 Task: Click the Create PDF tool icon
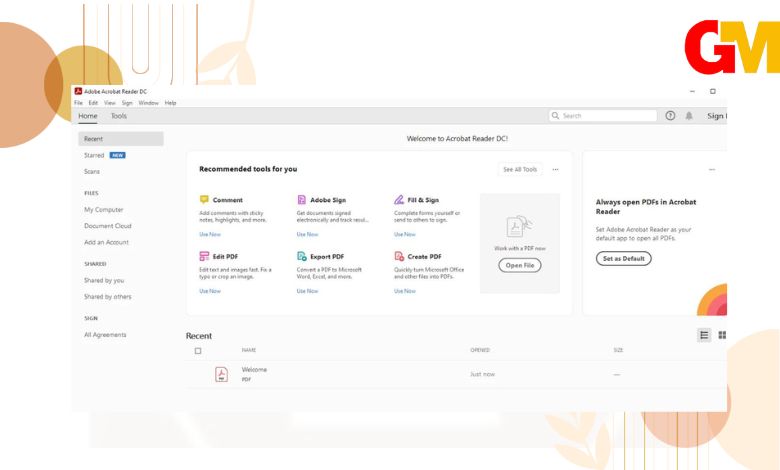pos(399,256)
